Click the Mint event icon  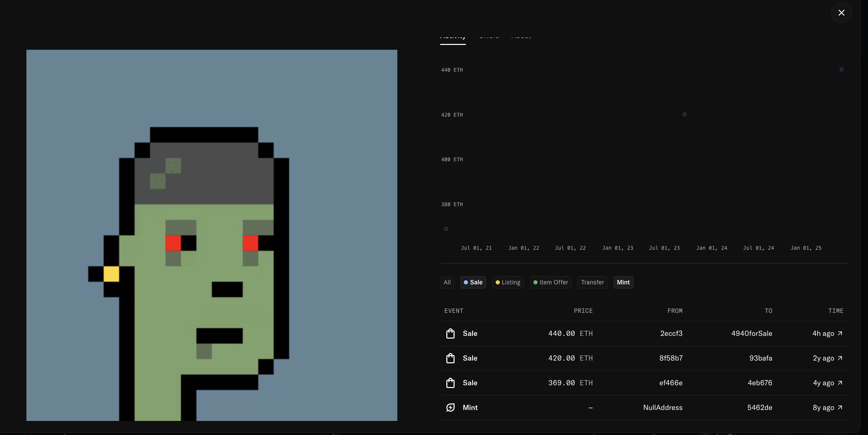pos(450,408)
